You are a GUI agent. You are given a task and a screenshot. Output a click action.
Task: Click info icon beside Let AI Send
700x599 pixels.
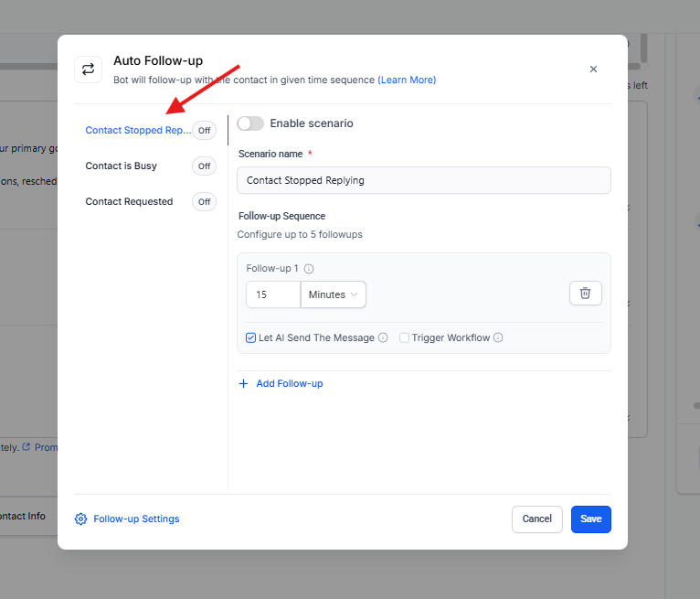[383, 337]
